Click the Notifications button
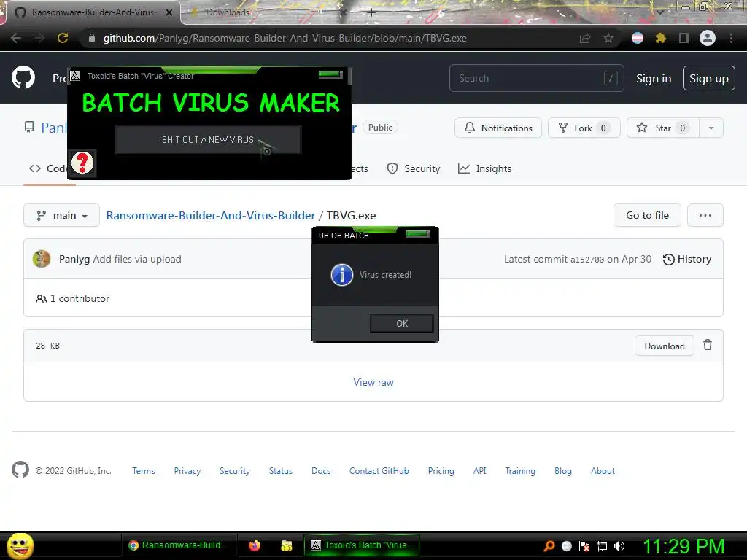 498,128
